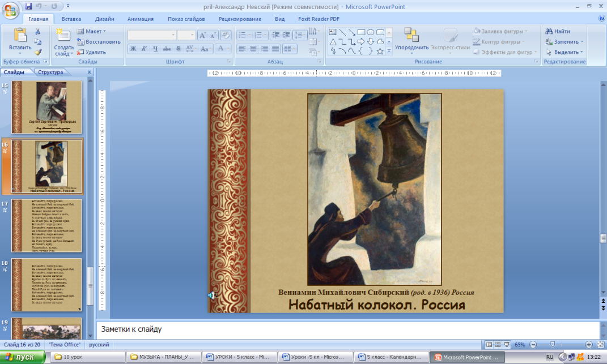Toggle text shadow (S)

click(178, 49)
